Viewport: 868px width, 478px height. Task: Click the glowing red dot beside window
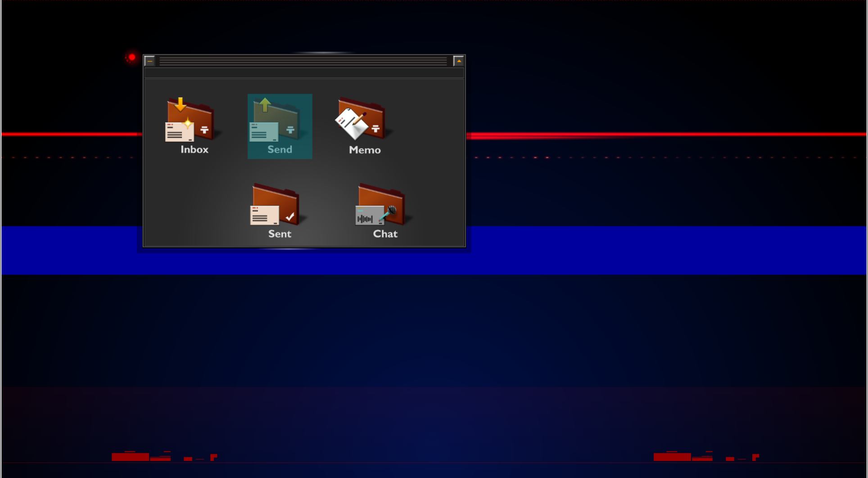click(x=132, y=58)
